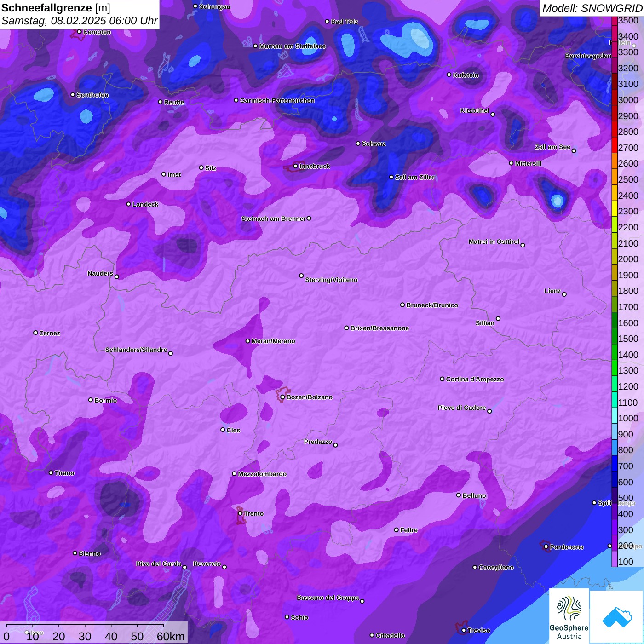The height and width of the screenshot is (644, 644).
Task: Click the Innsbruck city marker
Action: pos(296,166)
